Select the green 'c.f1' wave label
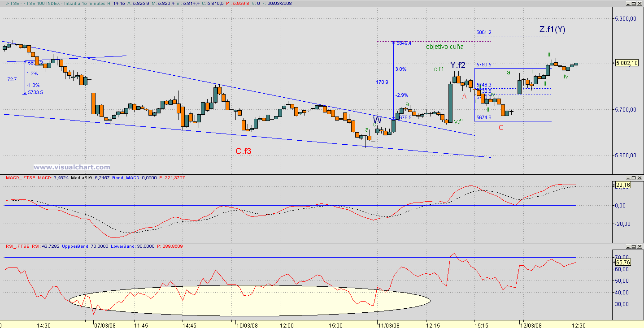644x328 pixels. (439, 69)
